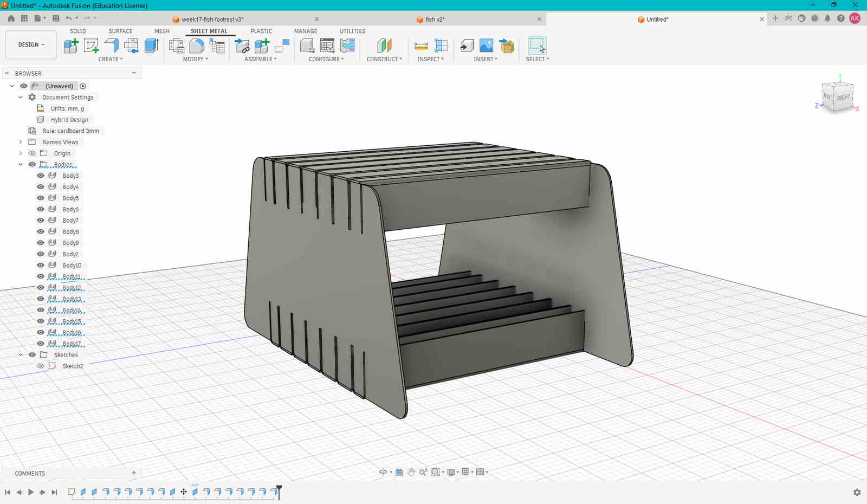Click the Insert Canvas image icon
Screen dimensions: 867x504
pyautogui.click(x=487, y=46)
